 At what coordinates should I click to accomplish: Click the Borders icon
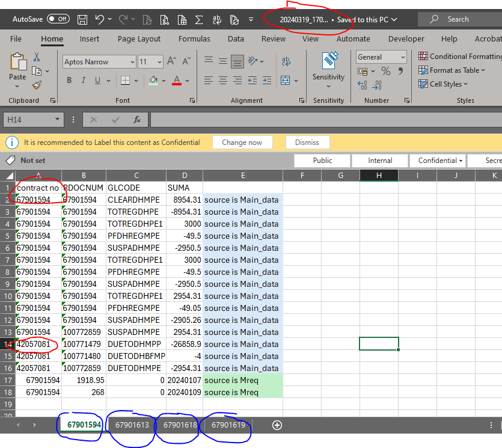tap(125, 81)
